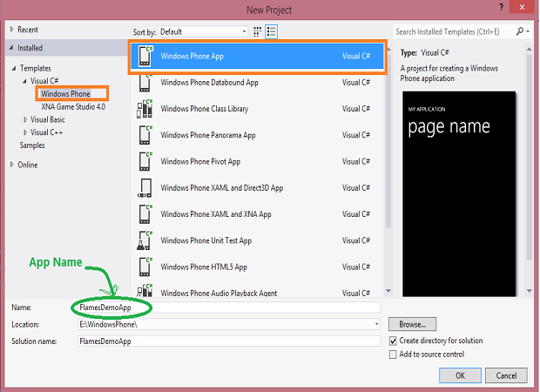540x392 pixels.
Task: Click the Name input field
Action: click(229, 308)
